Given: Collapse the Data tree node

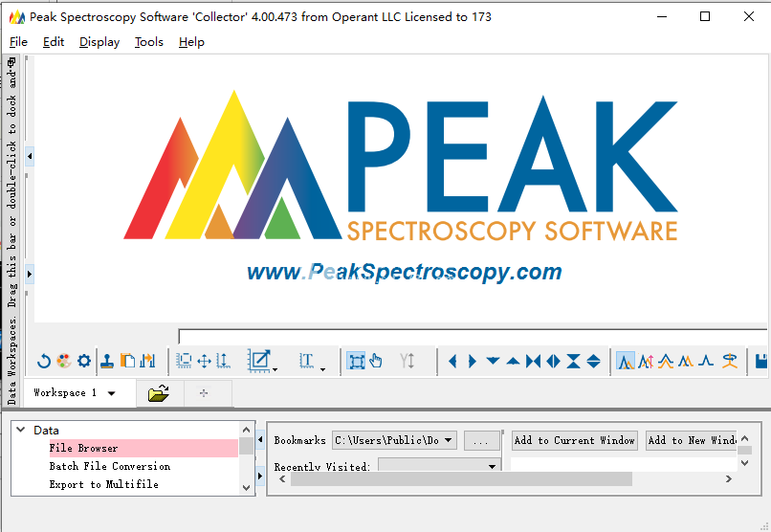Looking at the screenshot, I should tap(21, 430).
